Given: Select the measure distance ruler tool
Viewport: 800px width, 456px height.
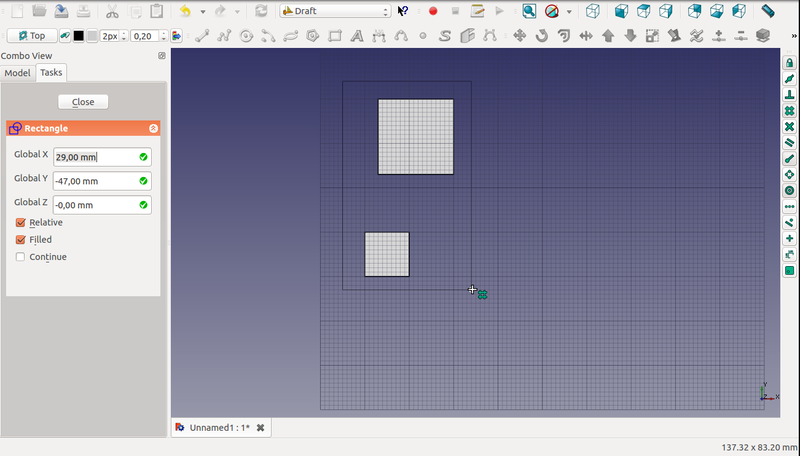Looking at the screenshot, I should click(x=767, y=11).
